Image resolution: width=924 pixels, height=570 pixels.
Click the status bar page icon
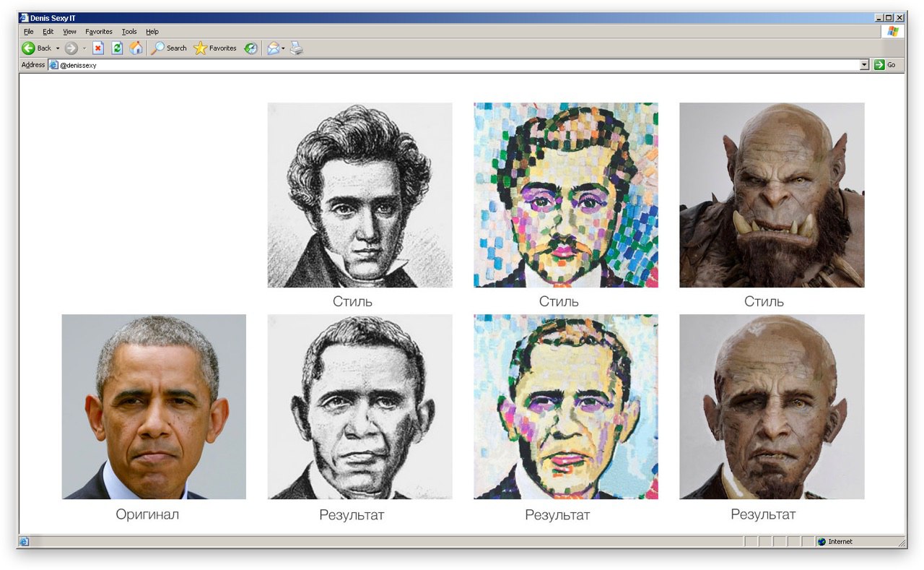coord(24,542)
